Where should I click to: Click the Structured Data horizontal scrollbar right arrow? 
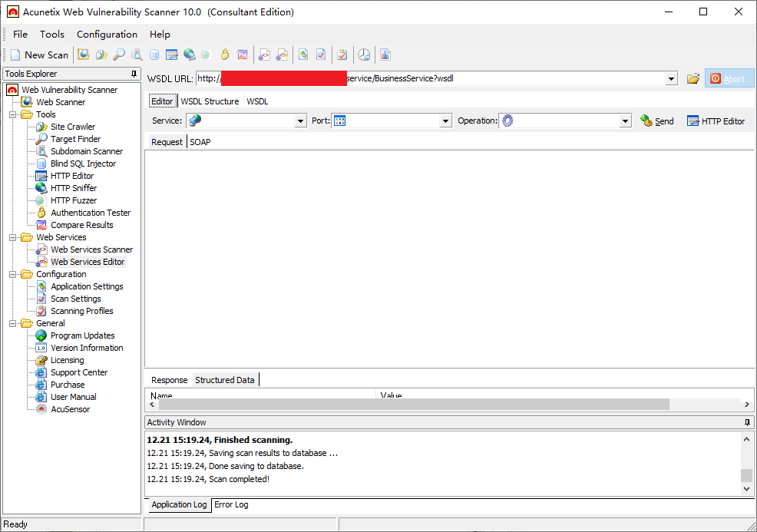pyautogui.click(x=746, y=405)
